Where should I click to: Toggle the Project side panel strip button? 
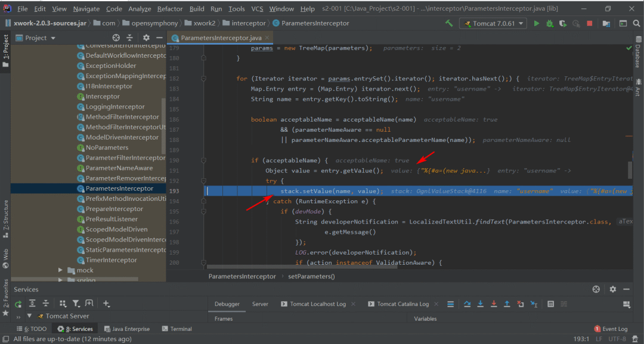pos(5,49)
